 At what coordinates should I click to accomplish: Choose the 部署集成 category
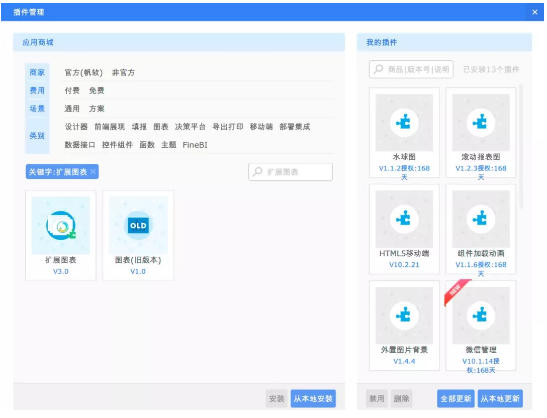point(294,127)
